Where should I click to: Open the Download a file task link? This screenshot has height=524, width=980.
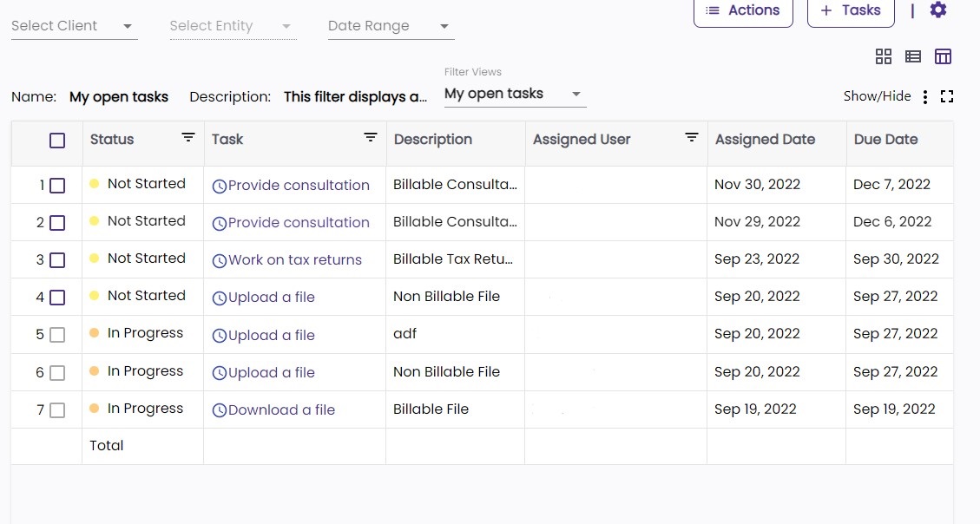(x=281, y=410)
